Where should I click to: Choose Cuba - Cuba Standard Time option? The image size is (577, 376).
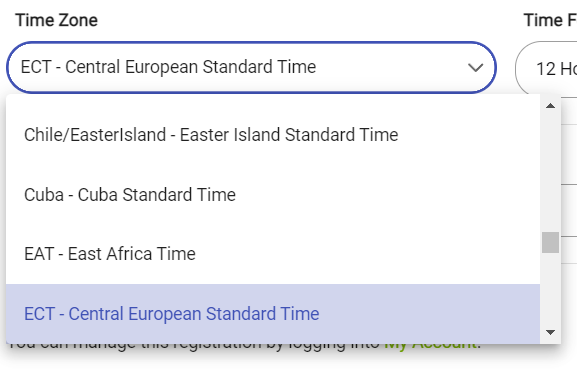[x=273, y=195]
